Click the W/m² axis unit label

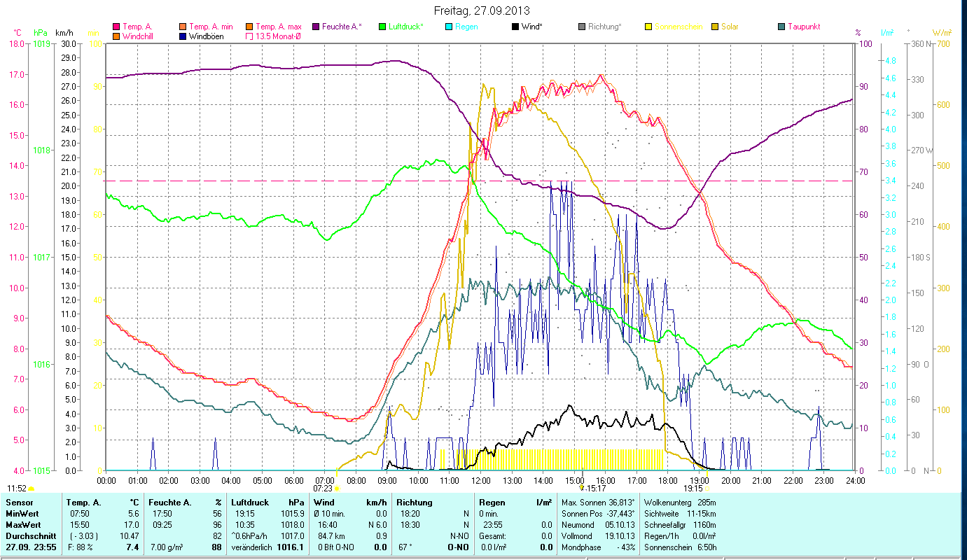942,33
